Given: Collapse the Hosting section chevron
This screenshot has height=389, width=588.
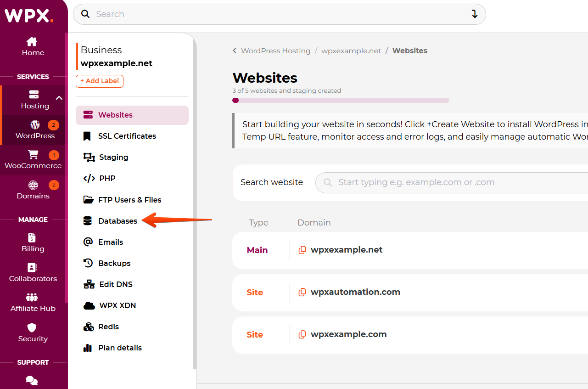Looking at the screenshot, I should point(59,97).
